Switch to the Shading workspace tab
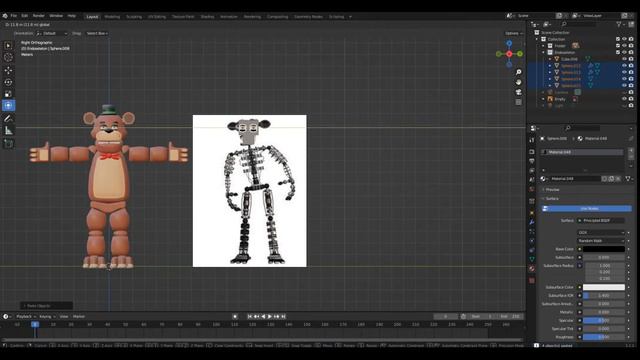This screenshot has width=640, height=360. pos(207,17)
